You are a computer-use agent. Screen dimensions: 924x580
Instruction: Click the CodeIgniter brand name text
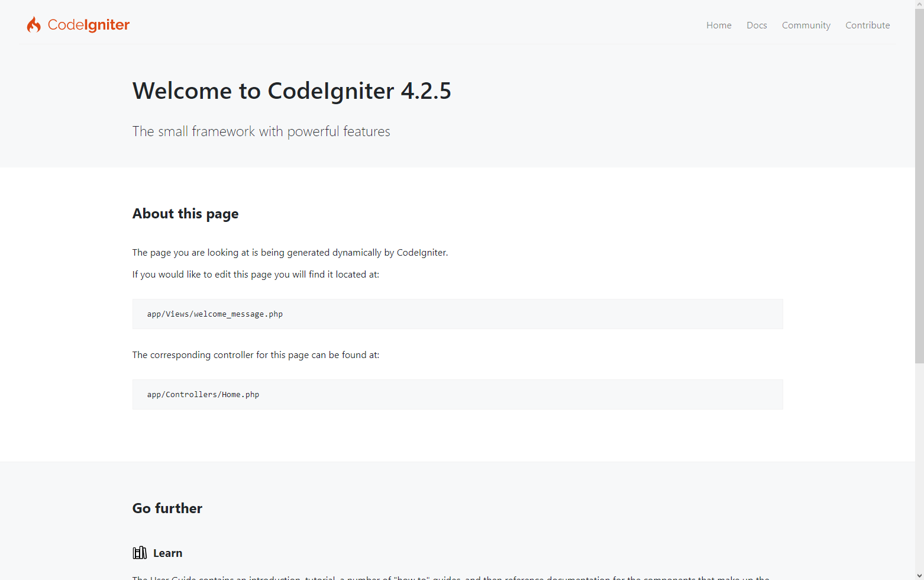coord(89,25)
